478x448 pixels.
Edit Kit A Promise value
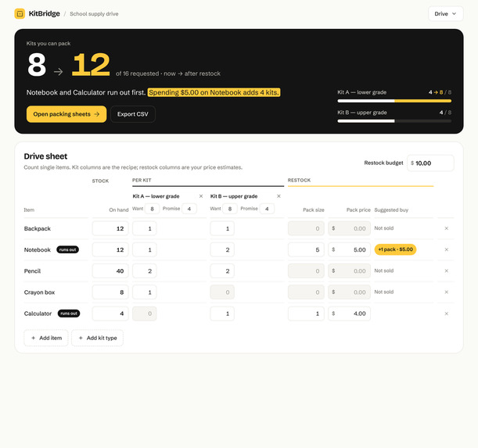pos(189,209)
